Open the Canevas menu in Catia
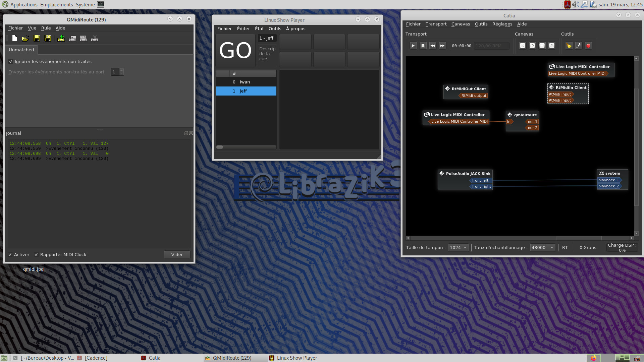Viewport: 644px width, 362px height. tap(461, 24)
